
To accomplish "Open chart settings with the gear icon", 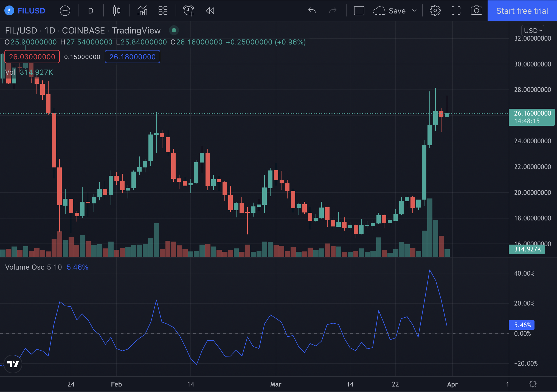I will pyautogui.click(x=435, y=10).
